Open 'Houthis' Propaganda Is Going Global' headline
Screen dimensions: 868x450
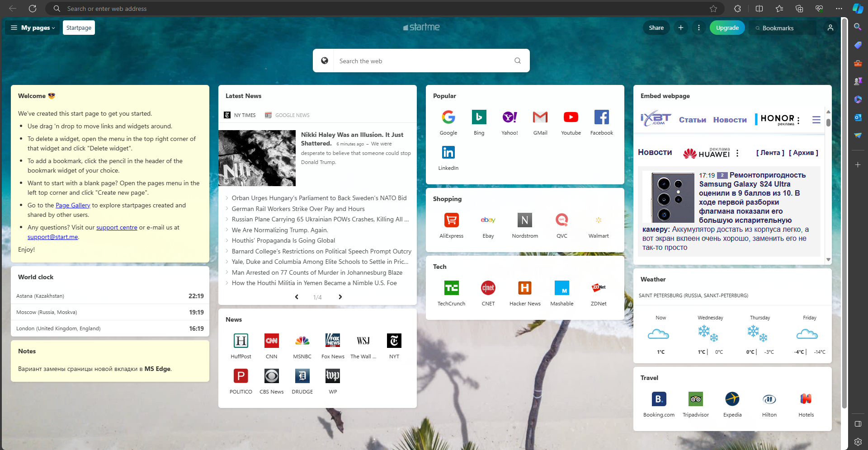click(283, 240)
